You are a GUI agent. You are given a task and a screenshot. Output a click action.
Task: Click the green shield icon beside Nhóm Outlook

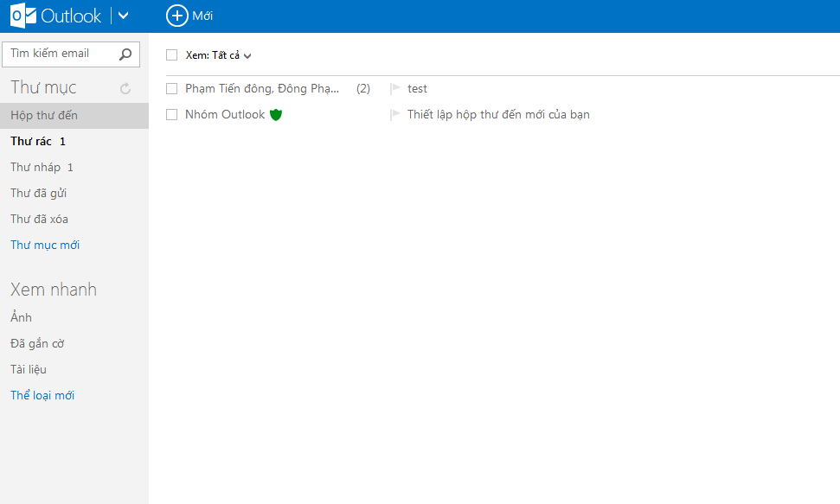pyautogui.click(x=276, y=114)
